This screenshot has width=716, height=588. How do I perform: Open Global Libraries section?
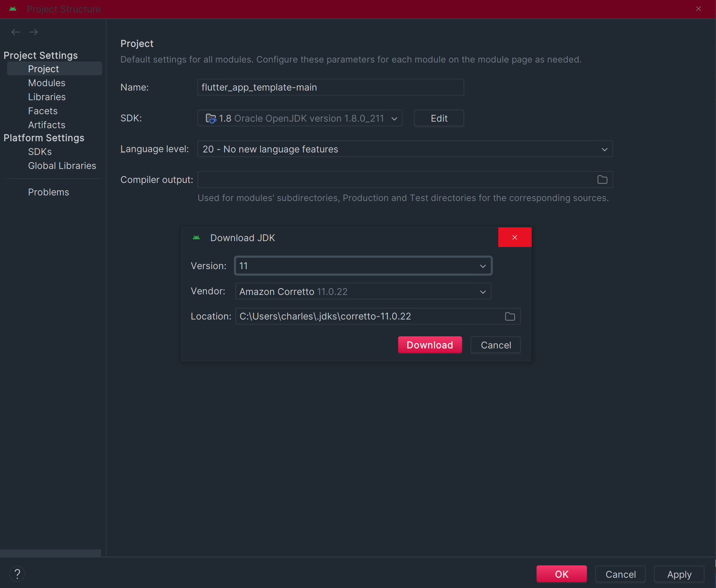pyautogui.click(x=62, y=166)
